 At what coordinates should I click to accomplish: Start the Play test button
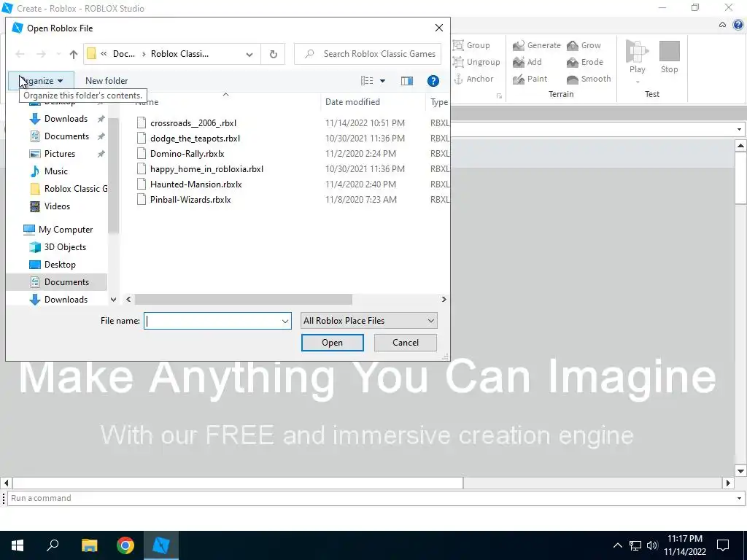click(637, 57)
